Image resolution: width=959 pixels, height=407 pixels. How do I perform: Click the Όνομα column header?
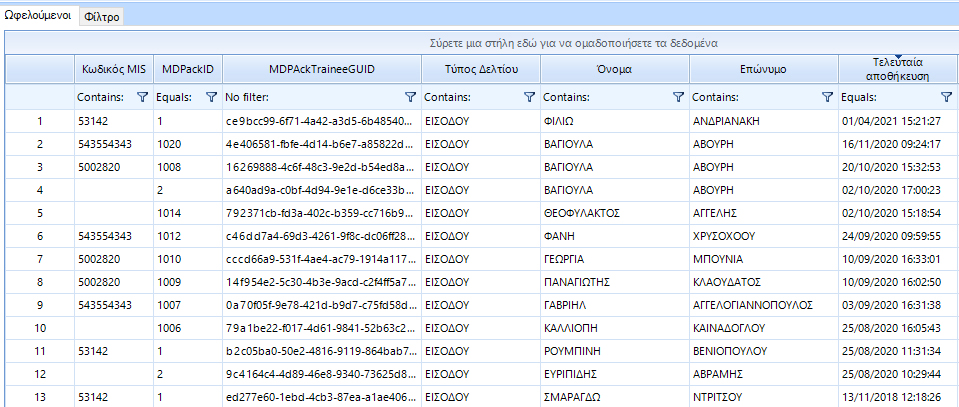[x=614, y=69]
